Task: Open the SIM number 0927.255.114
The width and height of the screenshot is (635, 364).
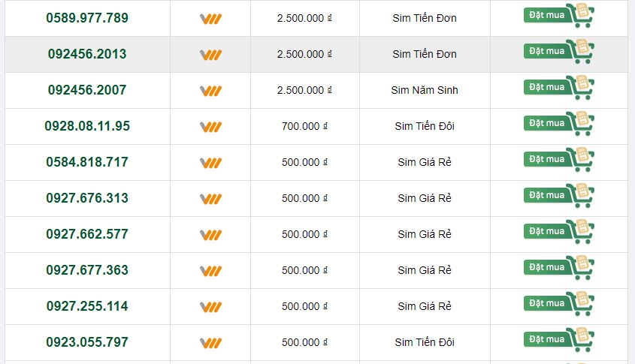Action: click(x=87, y=306)
